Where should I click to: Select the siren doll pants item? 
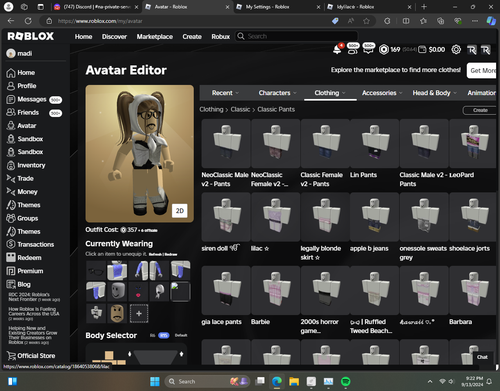click(x=226, y=223)
